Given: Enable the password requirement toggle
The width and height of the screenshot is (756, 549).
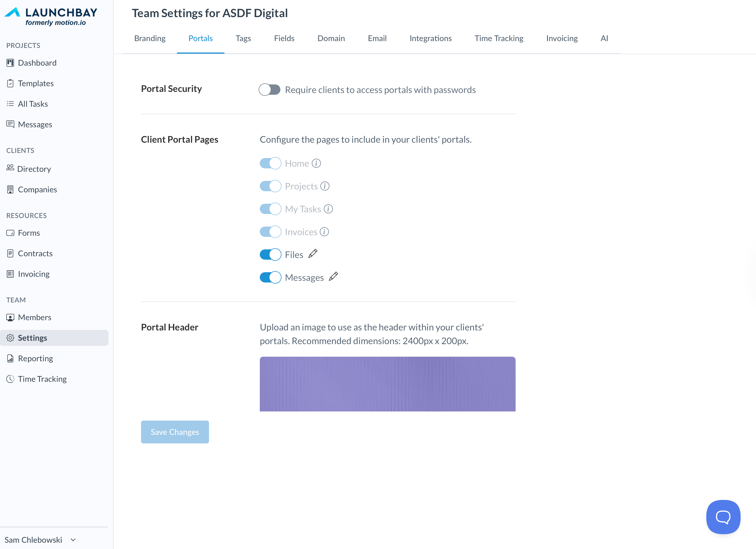Looking at the screenshot, I should coord(270,90).
